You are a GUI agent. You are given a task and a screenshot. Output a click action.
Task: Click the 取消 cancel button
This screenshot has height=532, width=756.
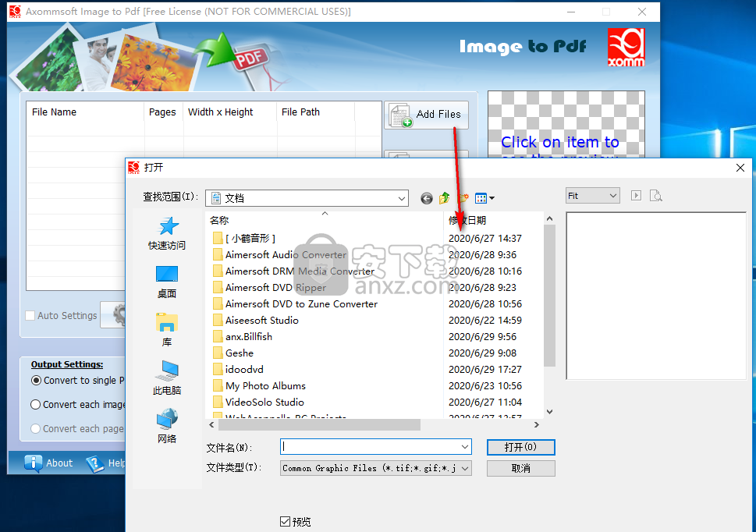[x=520, y=468]
